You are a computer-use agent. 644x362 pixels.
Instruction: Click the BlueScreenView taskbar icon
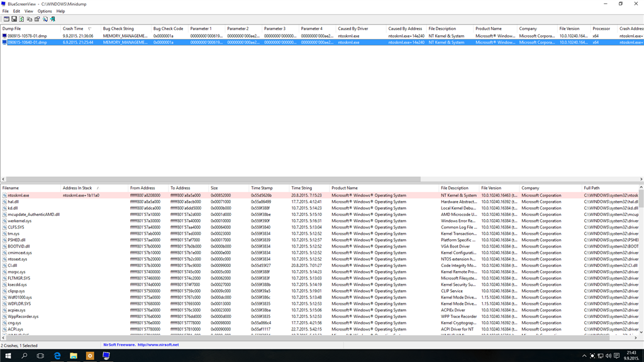coord(106,356)
